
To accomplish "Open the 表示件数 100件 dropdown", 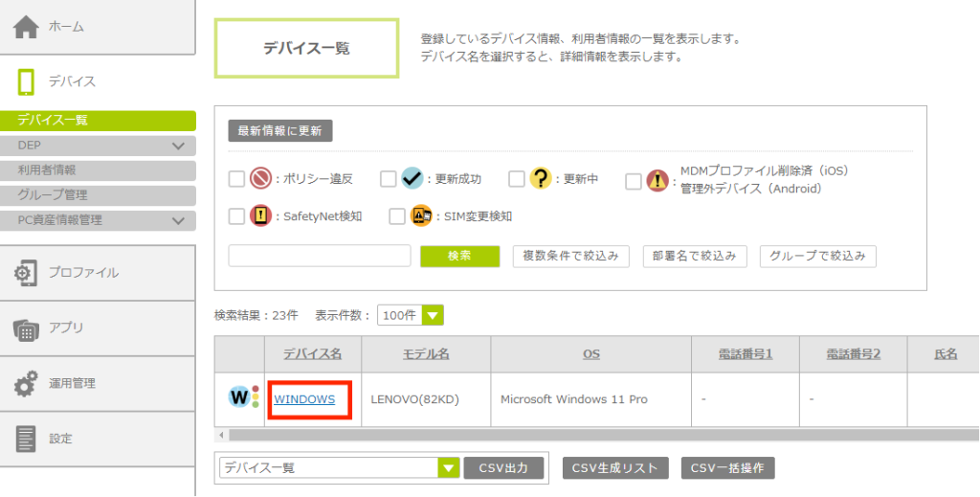I will pos(411,315).
